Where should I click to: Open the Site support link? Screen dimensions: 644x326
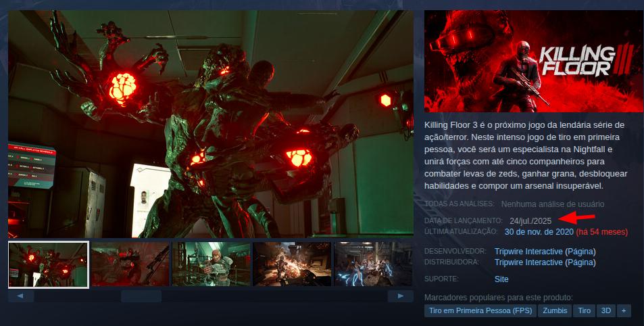point(501,279)
